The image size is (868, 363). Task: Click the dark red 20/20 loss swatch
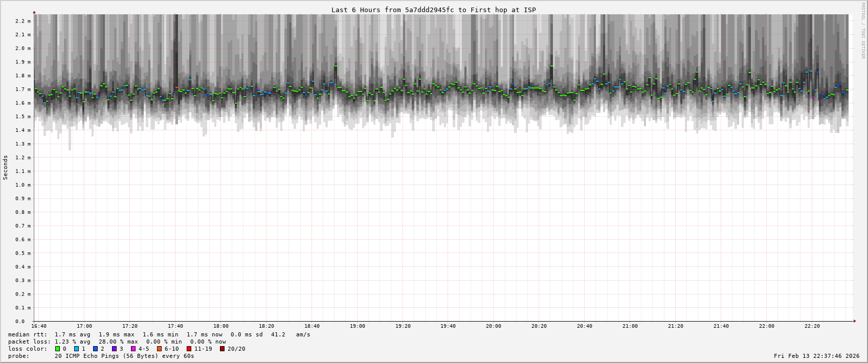[222, 349]
